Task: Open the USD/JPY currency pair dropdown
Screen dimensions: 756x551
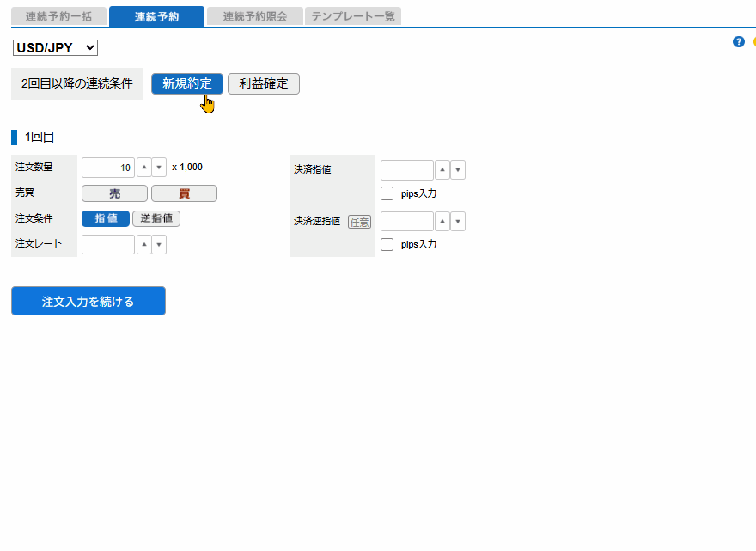Action: (x=55, y=47)
